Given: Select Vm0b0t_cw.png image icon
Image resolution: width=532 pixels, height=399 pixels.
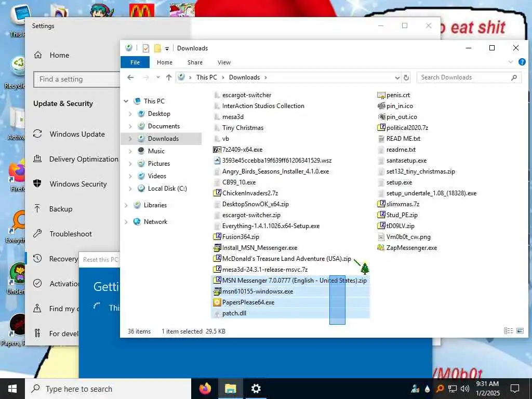Looking at the screenshot, I should click(x=381, y=237).
